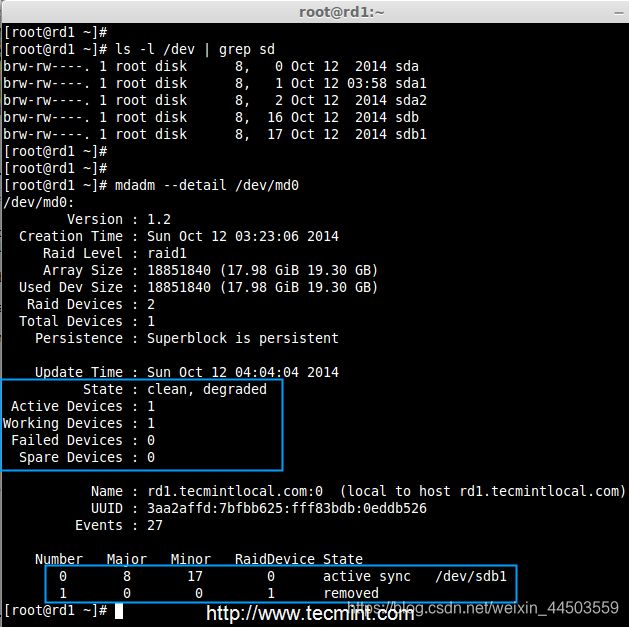Click the Failed Devices value 0
This screenshot has width=629, height=627.
point(151,440)
